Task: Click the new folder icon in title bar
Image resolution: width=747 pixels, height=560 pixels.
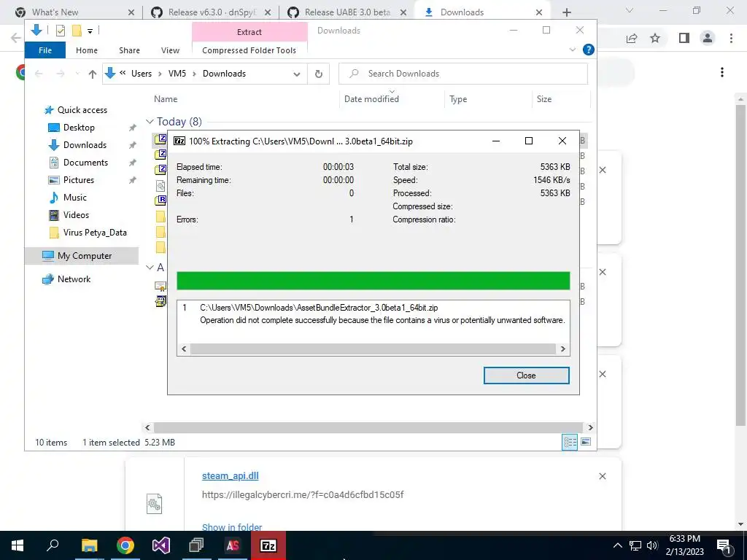Action: (x=76, y=31)
